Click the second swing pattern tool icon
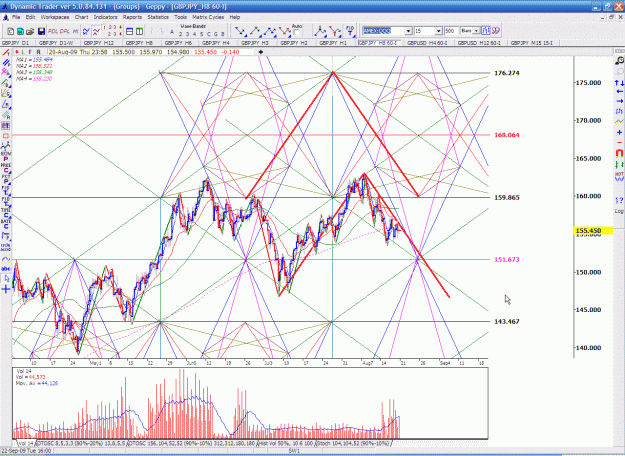The height and width of the screenshot is (456, 625). (x=255, y=31)
